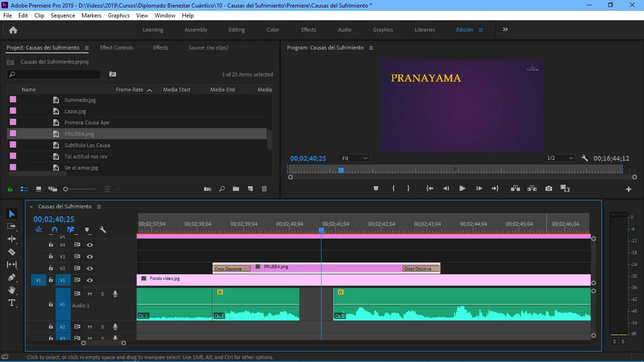Select the Fondo video.jpg clip
Viewport: 644px width, 362px height.
click(x=363, y=280)
